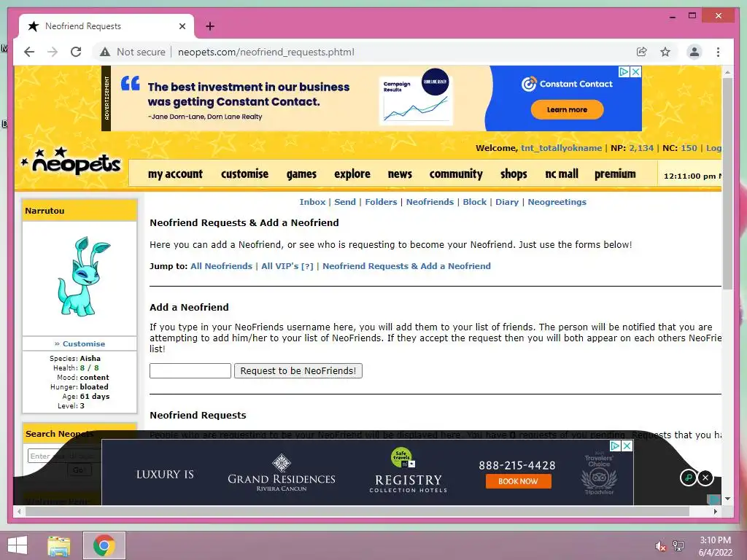Select the Neofriend Requests browser tab
The height and width of the screenshot is (560, 747).
pos(106,26)
